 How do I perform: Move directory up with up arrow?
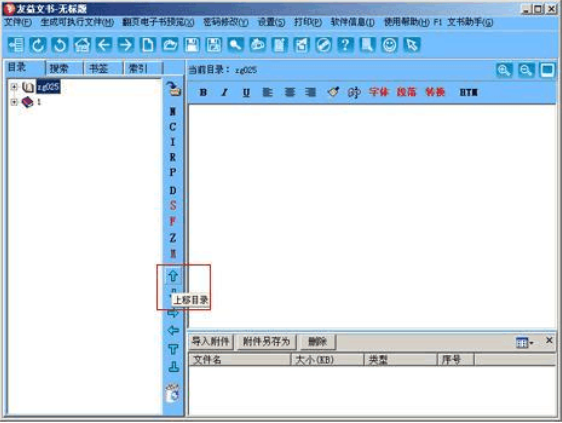click(x=173, y=276)
